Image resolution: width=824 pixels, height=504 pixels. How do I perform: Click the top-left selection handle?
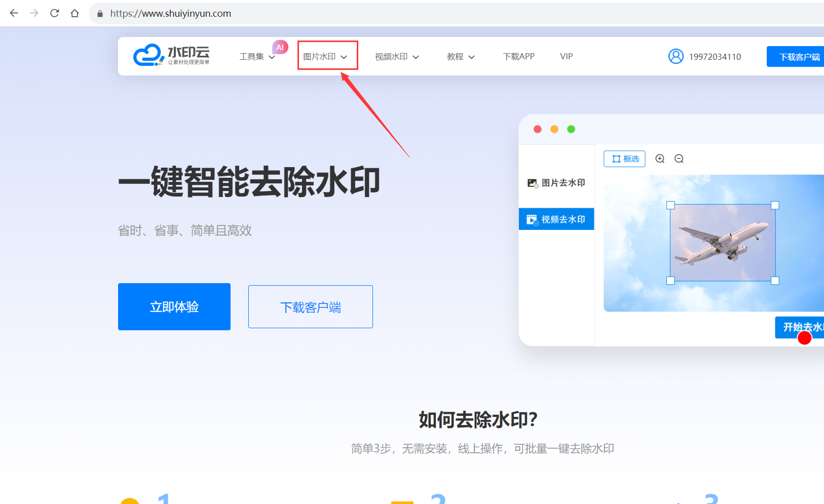670,205
